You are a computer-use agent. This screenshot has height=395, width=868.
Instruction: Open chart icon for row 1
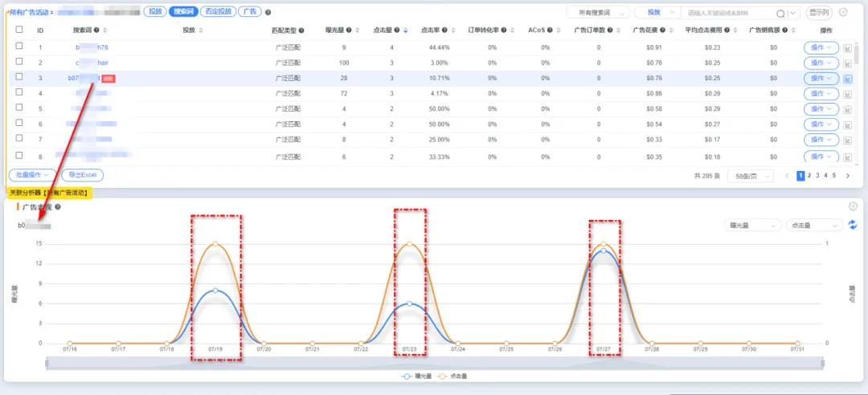(848, 48)
